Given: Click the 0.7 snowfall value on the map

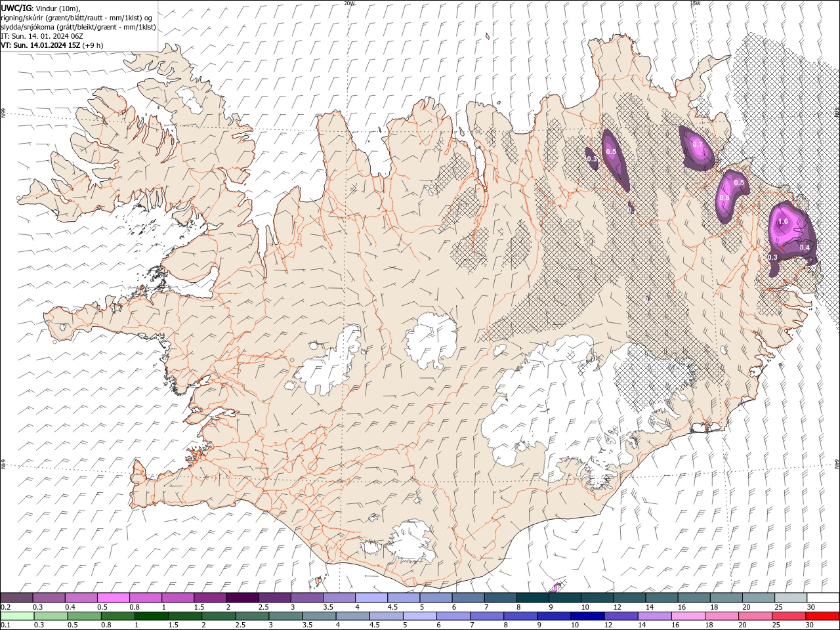Looking at the screenshot, I should tap(697, 145).
